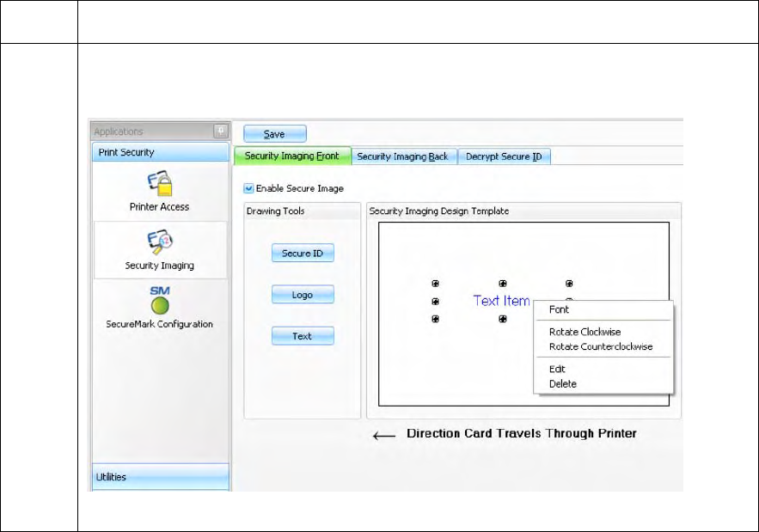Open the SecureMark Configuration icon
Viewport: 759px width, 532px height.
click(x=160, y=301)
